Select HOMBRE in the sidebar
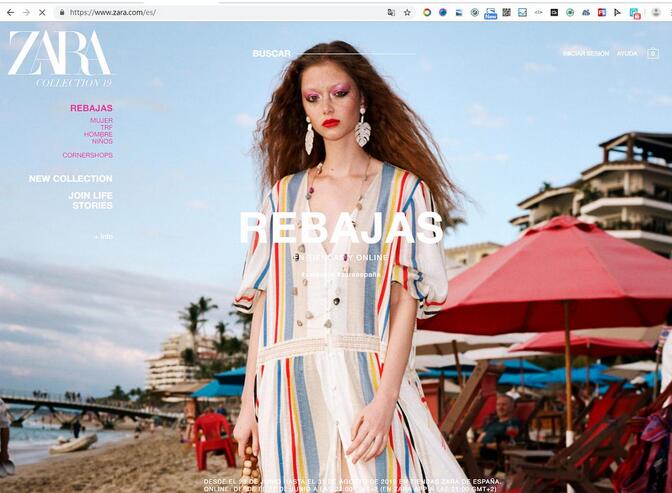 [99, 134]
